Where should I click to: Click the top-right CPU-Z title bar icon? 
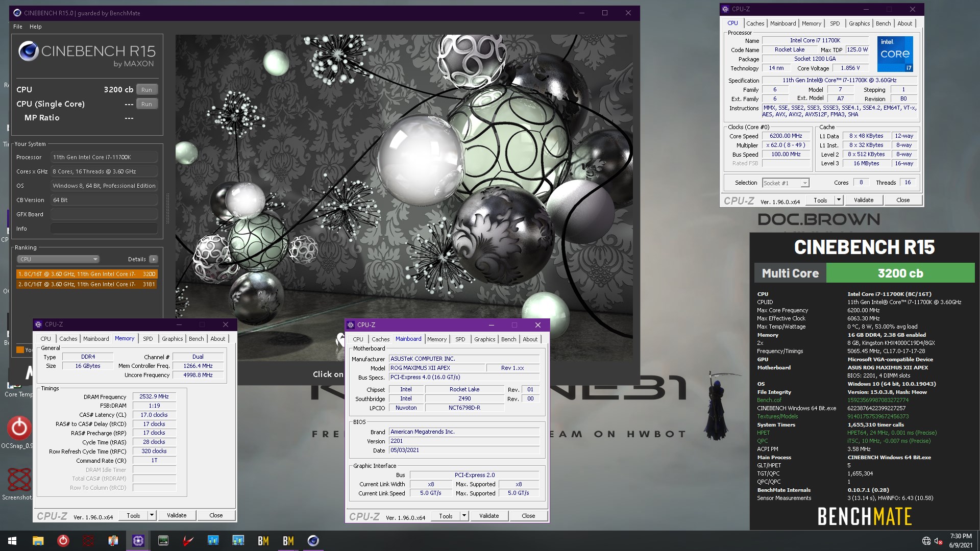tap(725, 9)
